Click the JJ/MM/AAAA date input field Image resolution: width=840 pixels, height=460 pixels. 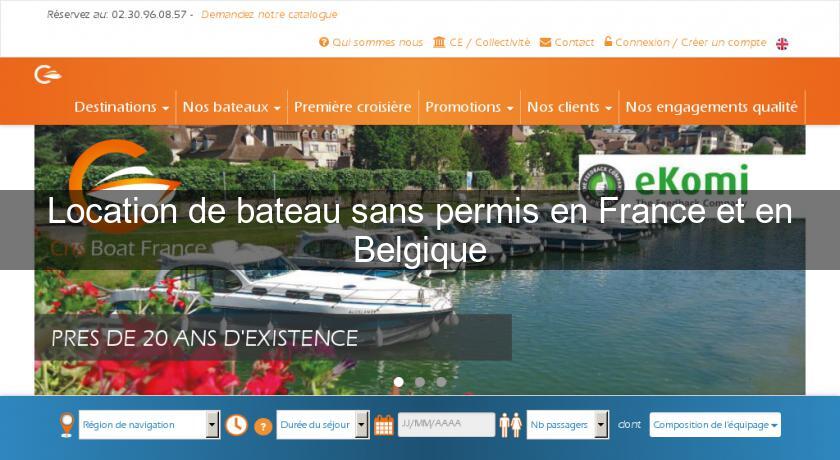pyautogui.click(x=446, y=424)
